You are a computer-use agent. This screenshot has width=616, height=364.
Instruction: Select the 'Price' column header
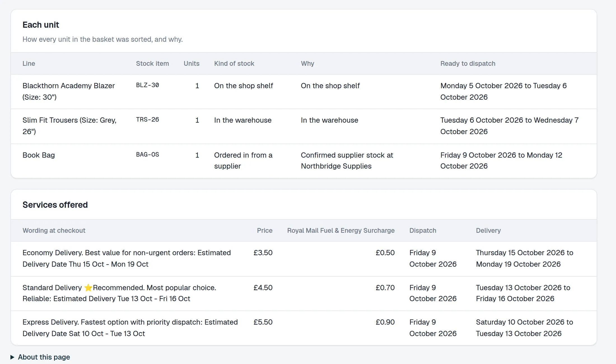tap(265, 230)
